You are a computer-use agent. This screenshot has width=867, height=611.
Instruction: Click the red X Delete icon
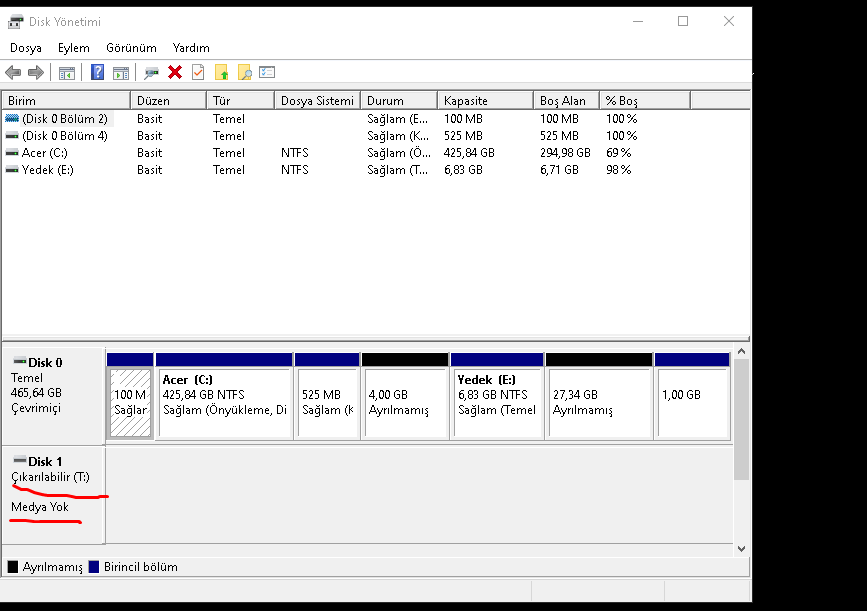(x=175, y=72)
